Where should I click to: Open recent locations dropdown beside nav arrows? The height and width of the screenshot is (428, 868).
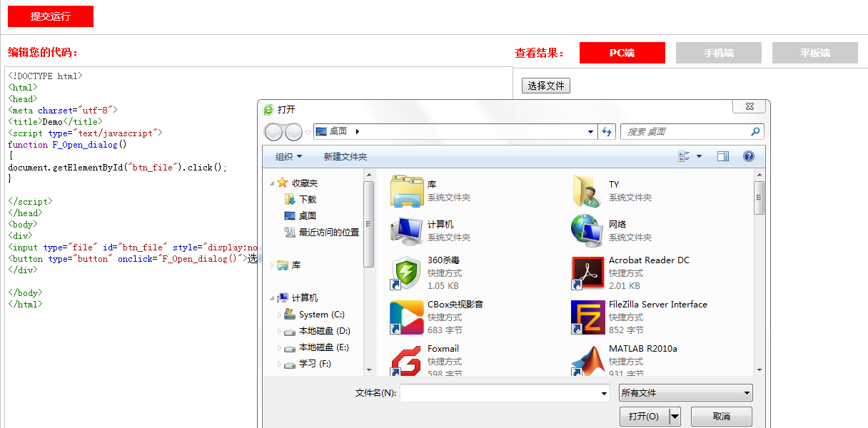click(308, 132)
